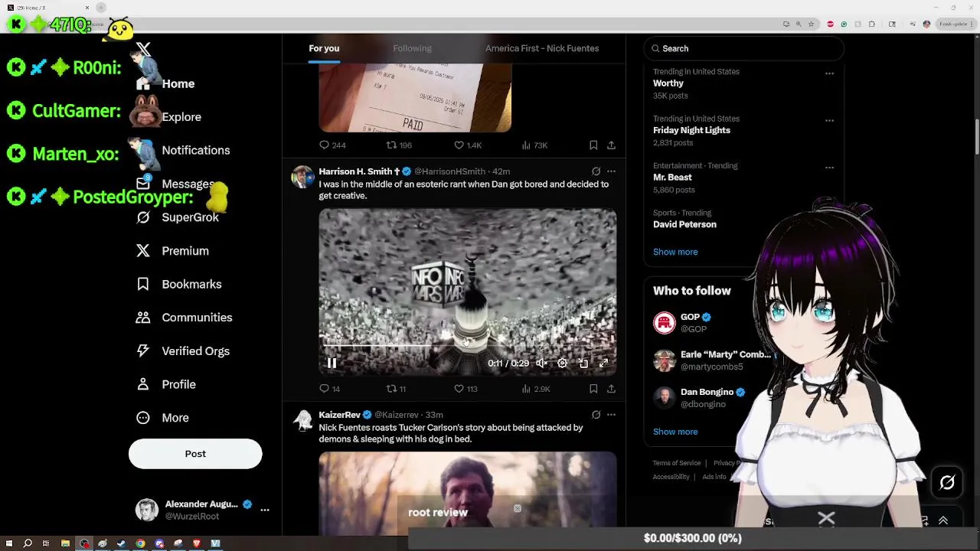This screenshot has width=980, height=551.
Task: Open the More sidebar menu
Action: (162, 418)
